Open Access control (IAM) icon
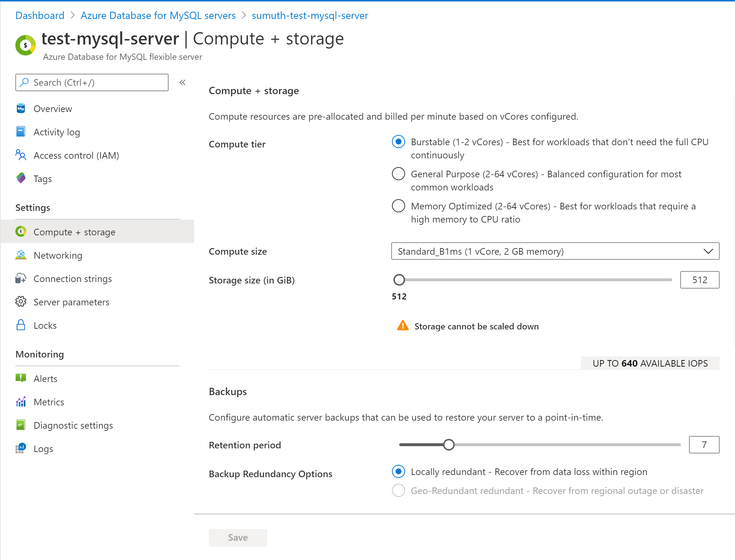The image size is (735, 560). coord(21,155)
